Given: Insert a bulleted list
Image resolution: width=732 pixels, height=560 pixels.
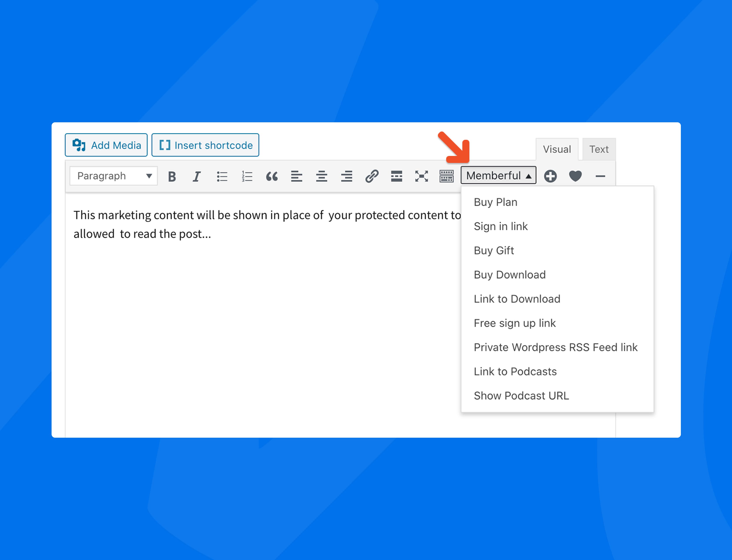Looking at the screenshot, I should pyautogui.click(x=222, y=176).
